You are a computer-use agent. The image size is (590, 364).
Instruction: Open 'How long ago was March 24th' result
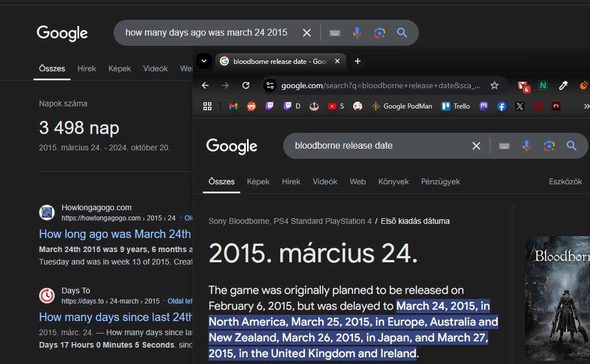pyautogui.click(x=115, y=234)
